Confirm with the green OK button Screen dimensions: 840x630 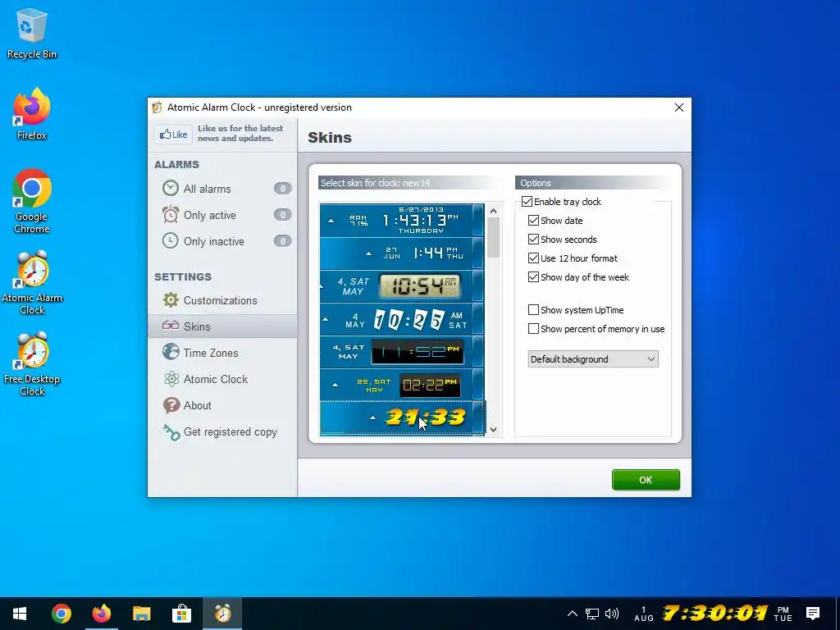click(x=646, y=480)
